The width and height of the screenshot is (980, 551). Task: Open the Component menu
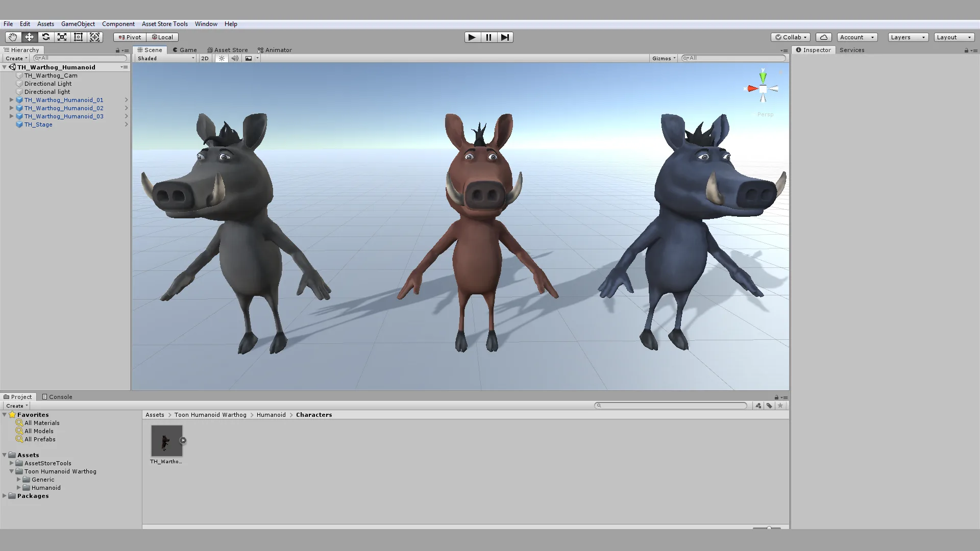(x=118, y=24)
